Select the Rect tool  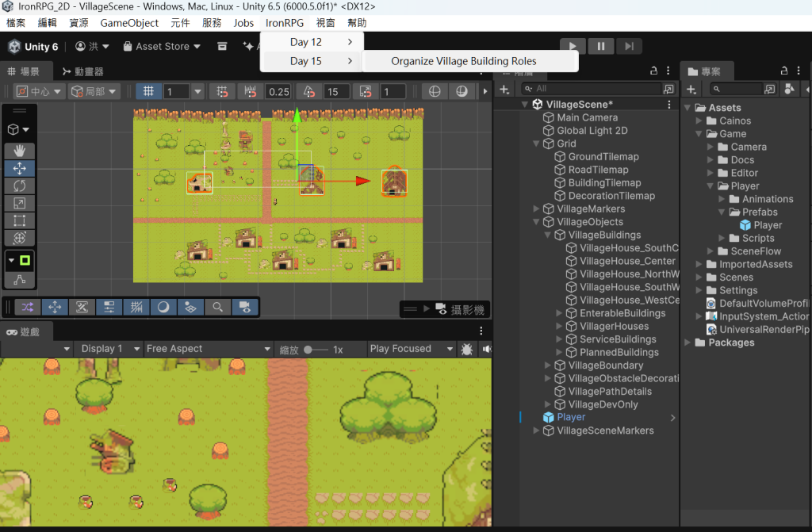[20, 220]
